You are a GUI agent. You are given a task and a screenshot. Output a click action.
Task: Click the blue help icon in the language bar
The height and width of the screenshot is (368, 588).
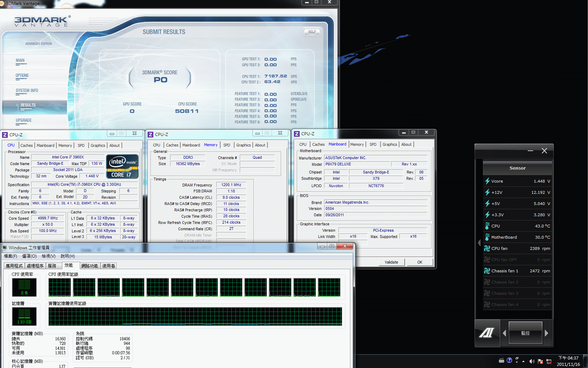[x=509, y=360]
